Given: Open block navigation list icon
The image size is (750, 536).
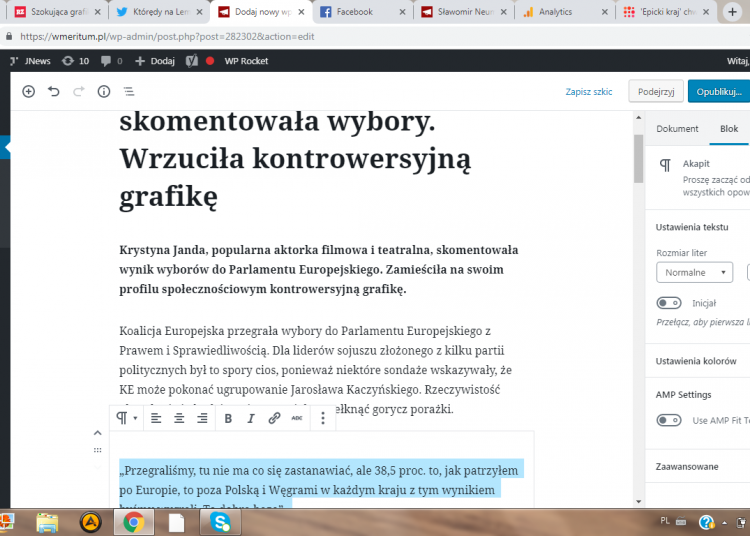Looking at the screenshot, I should click(x=129, y=91).
